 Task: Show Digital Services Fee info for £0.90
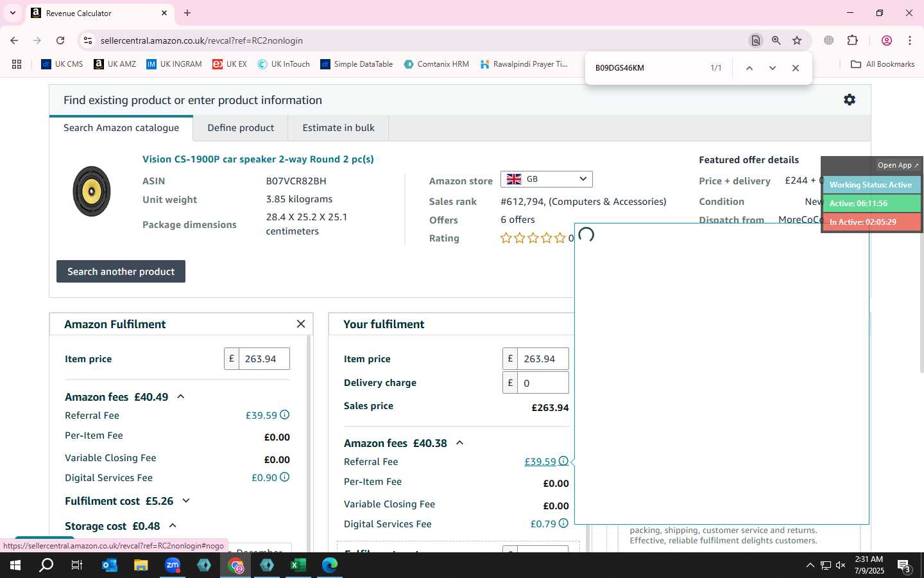(x=285, y=477)
